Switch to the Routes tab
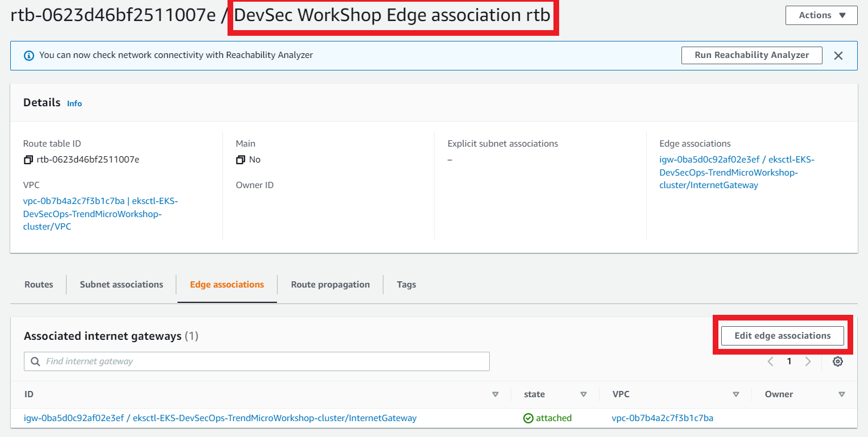Image resolution: width=868 pixels, height=437 pixels. pos(39,285)
